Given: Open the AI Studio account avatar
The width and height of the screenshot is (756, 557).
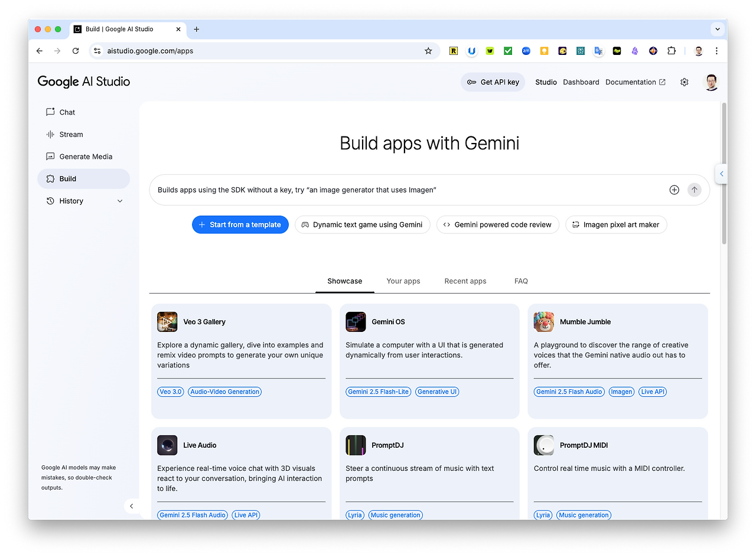Looking at the screenshot, I should click(712, 82).
